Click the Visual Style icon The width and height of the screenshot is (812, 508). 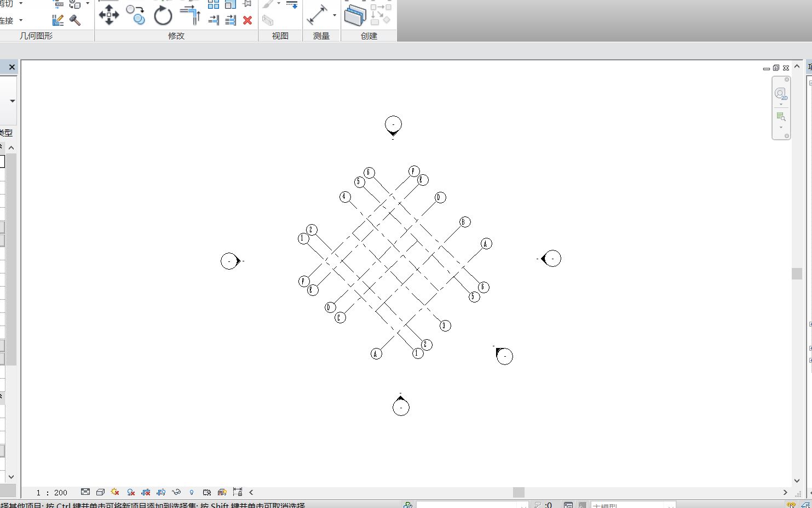(100, 492)
